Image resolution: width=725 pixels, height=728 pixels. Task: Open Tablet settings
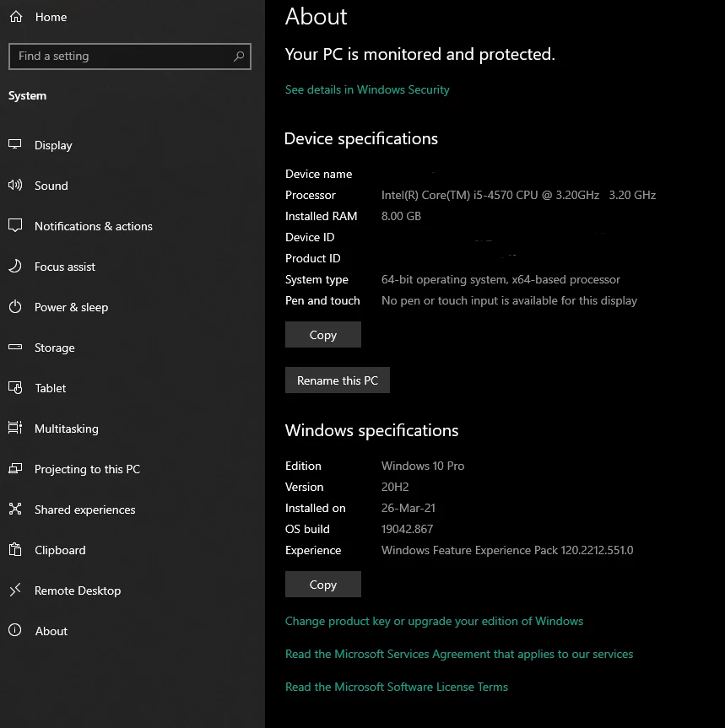click(50, 388)
